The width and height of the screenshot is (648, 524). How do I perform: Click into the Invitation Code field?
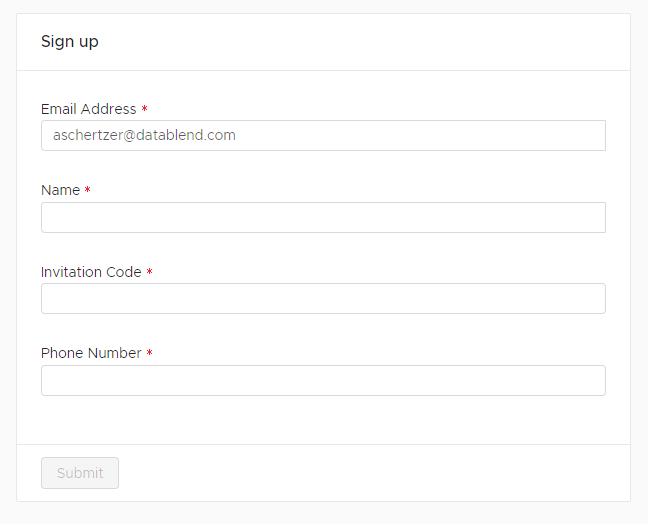pos(323,298)
